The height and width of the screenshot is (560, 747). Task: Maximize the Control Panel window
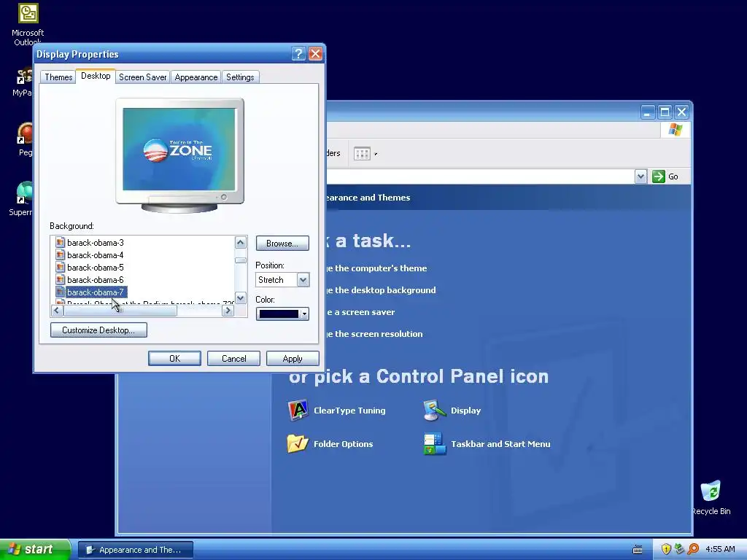[x=665, y=112]
